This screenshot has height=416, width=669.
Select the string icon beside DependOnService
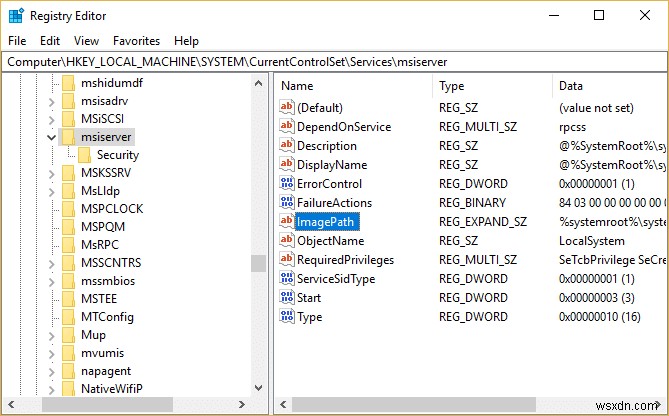(x=286, y=127)
